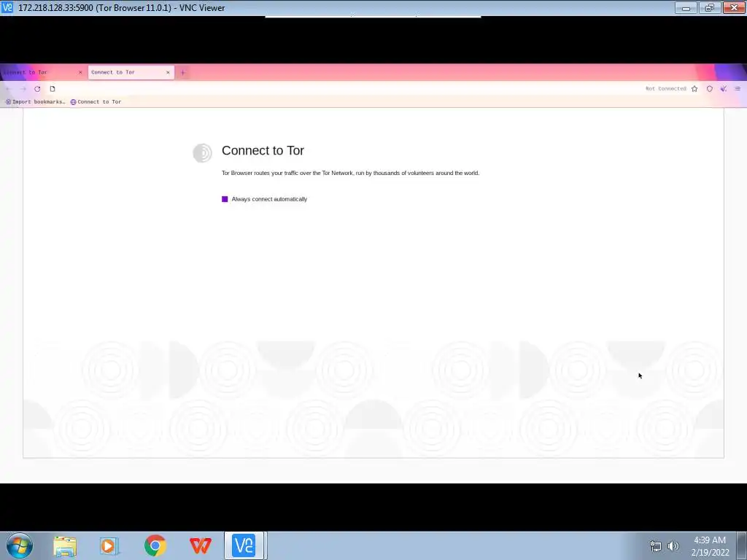Bookmark this page with the star icon

pos(694,89)
